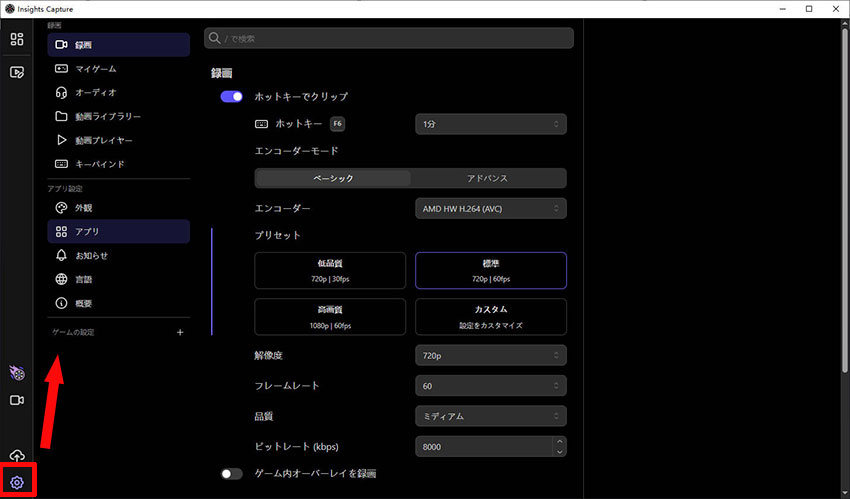Click the F6 hotkey badge
The image size is (850, 499).
click(x=336, y=124)
